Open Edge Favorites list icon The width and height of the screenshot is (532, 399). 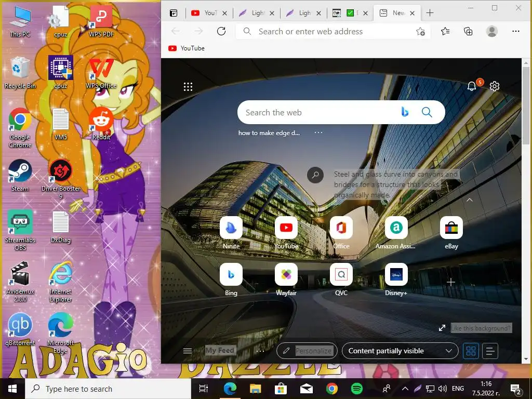(x=445, y=31)
